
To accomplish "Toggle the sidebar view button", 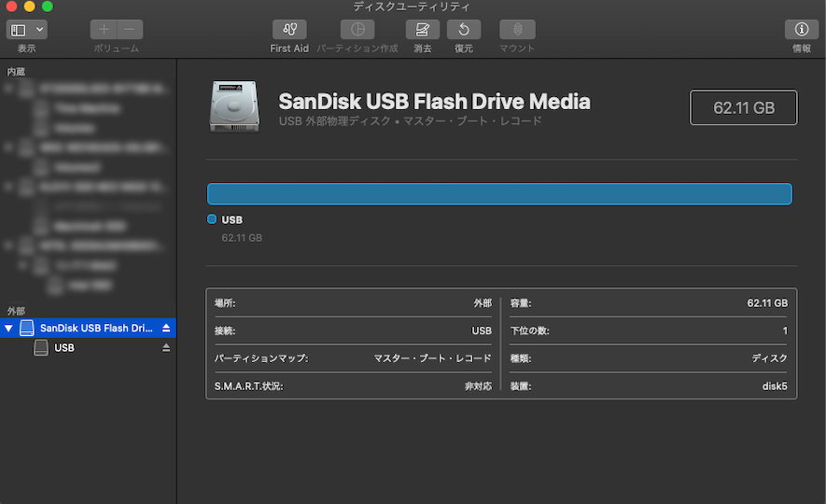I will 19,30.
